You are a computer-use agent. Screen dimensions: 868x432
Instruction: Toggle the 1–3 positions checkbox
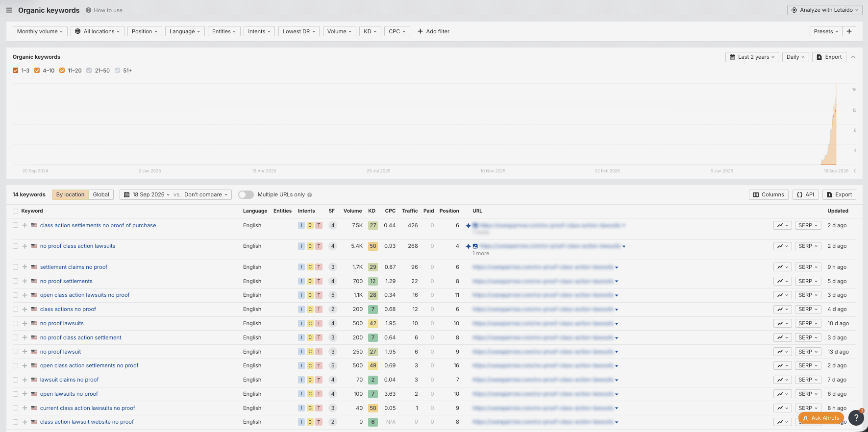[16, 71]
